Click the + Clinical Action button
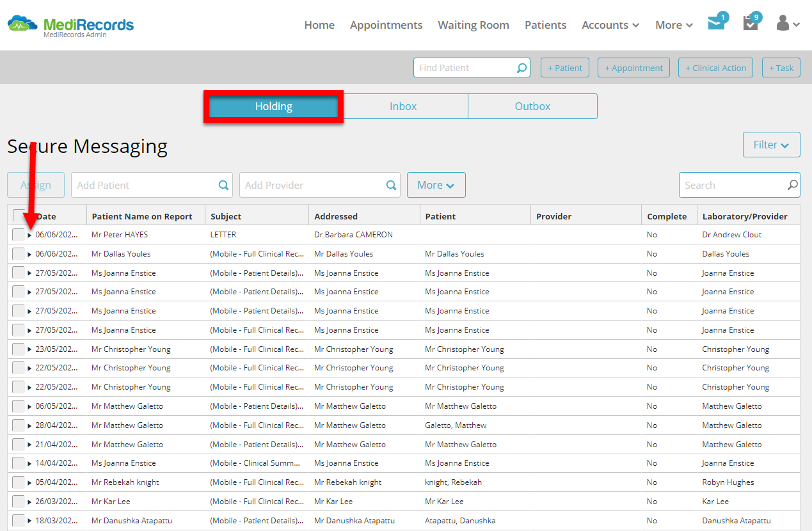Image resolution: width=812 pixels, height=531 pixels. point(715,68)
